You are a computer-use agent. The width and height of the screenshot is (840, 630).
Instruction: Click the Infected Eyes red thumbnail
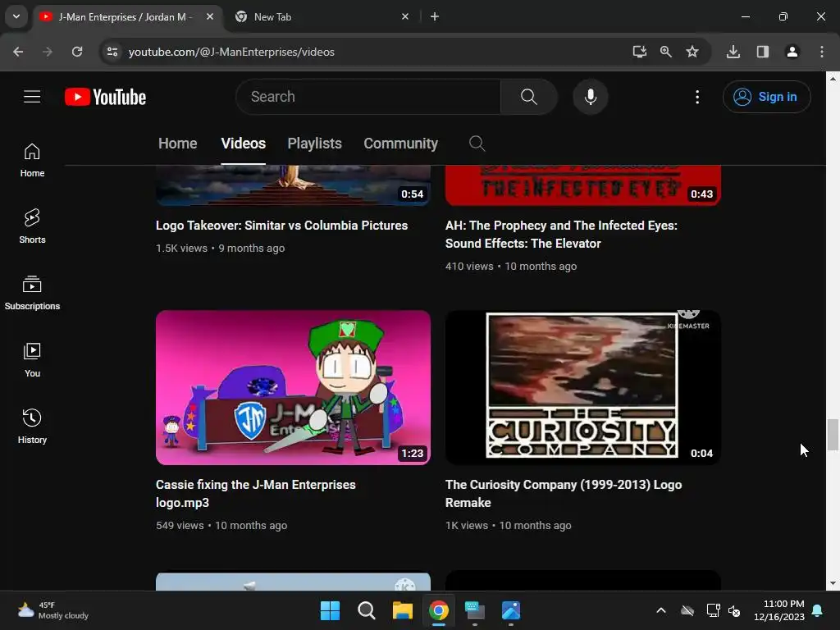click(x=583, y=185)
